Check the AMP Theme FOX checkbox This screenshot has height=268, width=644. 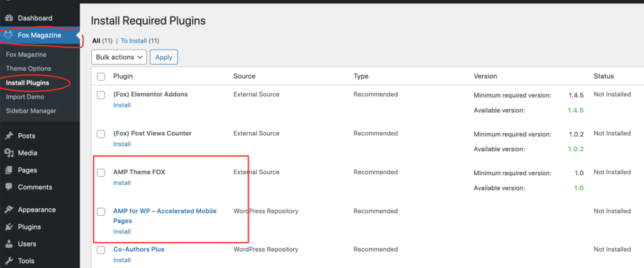[x=101, y=172]
